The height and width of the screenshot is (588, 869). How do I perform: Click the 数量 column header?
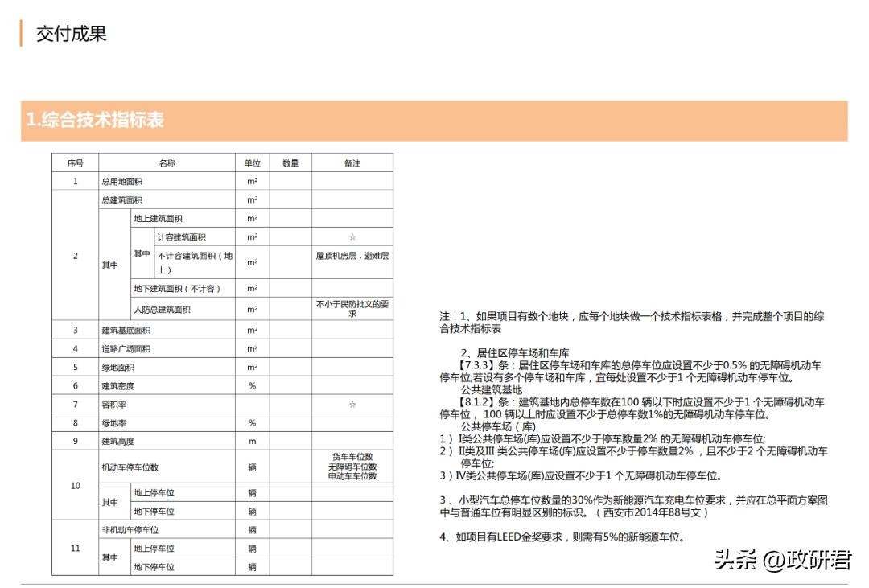[x=290, y=163]
